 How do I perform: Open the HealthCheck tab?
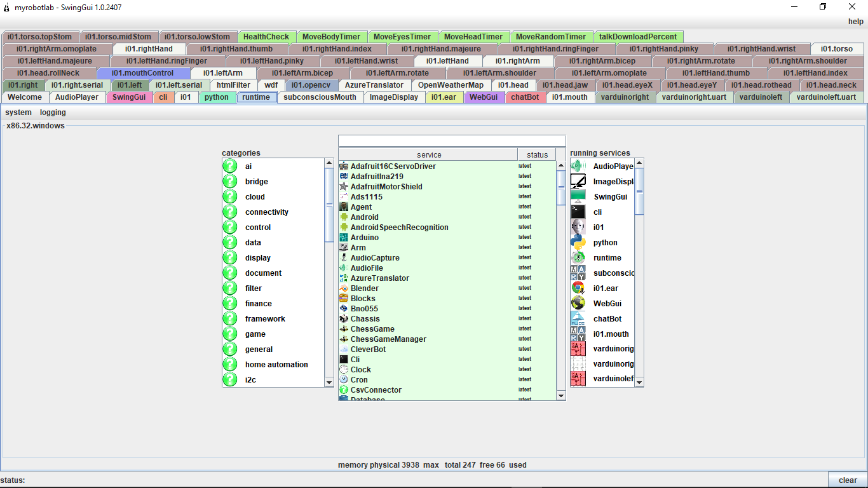click(266, 37)
